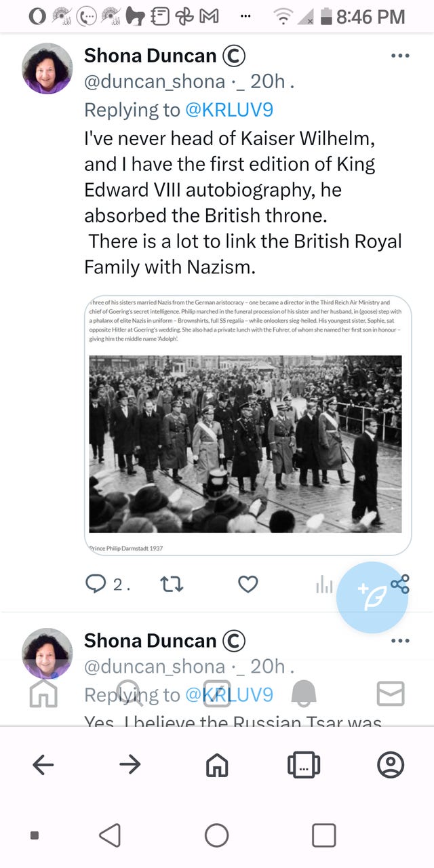Screen dimensions: 434x868
Task: Open browser account profile icon
Action: 391,765
